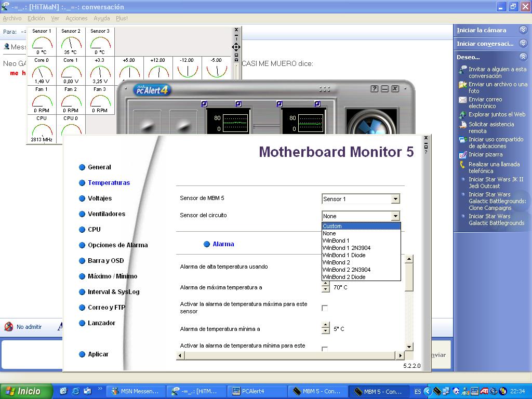Open the Archivo menu
The height and width of the screenshot is (399, 532).
pos(12,18)
